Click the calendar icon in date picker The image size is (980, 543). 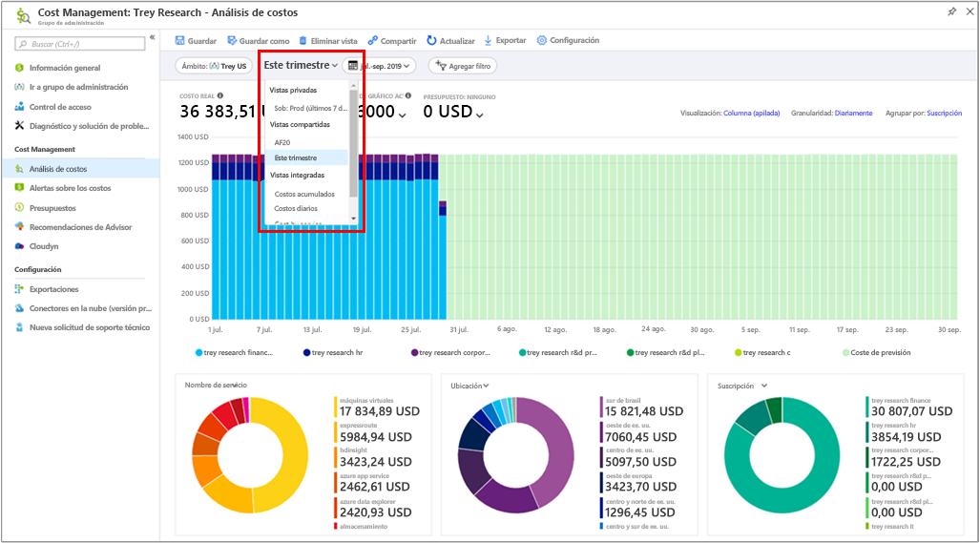click(x=353, y=66)
